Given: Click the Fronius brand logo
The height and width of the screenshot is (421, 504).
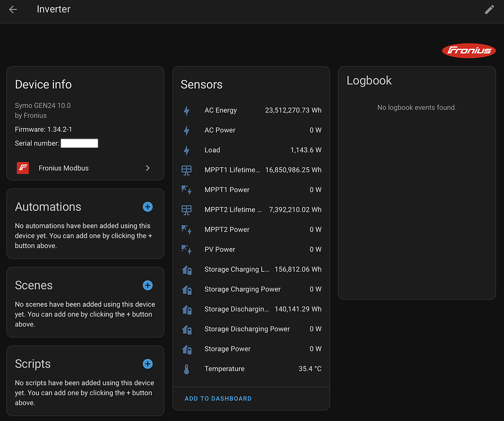Looking at the screenshot, I should point(469,51).
